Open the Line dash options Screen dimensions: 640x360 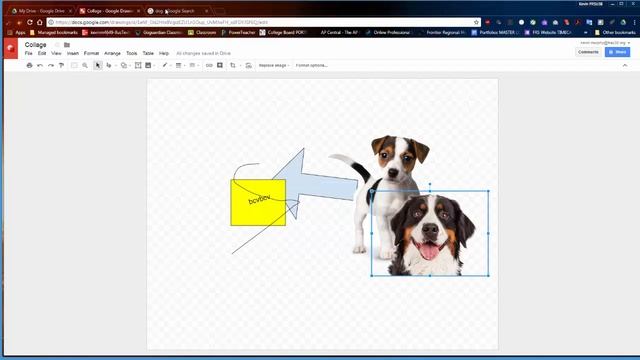point(192,65)
